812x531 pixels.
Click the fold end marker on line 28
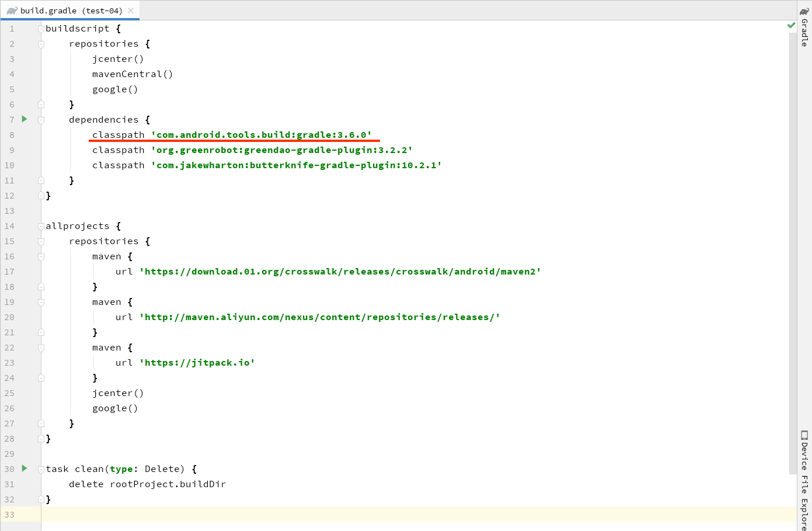[x=41, y=439]
